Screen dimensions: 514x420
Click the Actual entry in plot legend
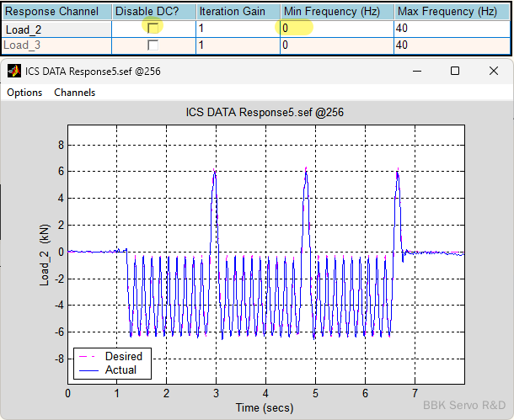[x=120, y=369]
